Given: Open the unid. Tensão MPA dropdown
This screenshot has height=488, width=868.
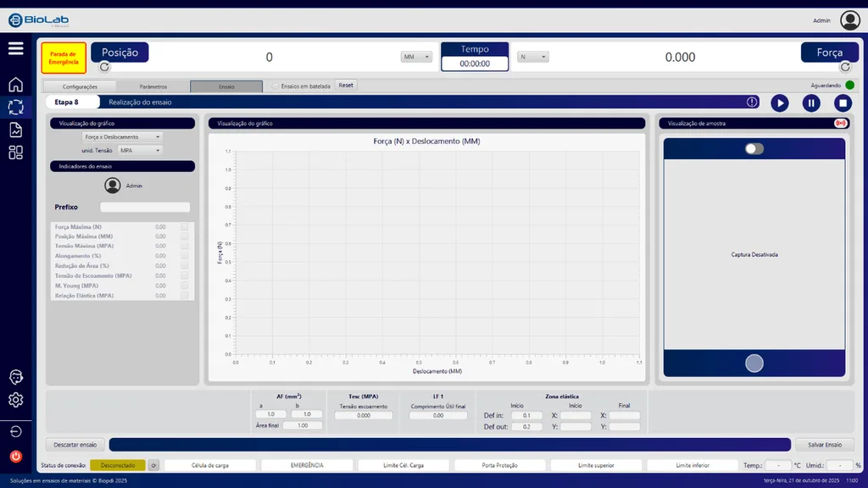Looking at the screenshot, I should pyautogui.click(x=140, y=150).
